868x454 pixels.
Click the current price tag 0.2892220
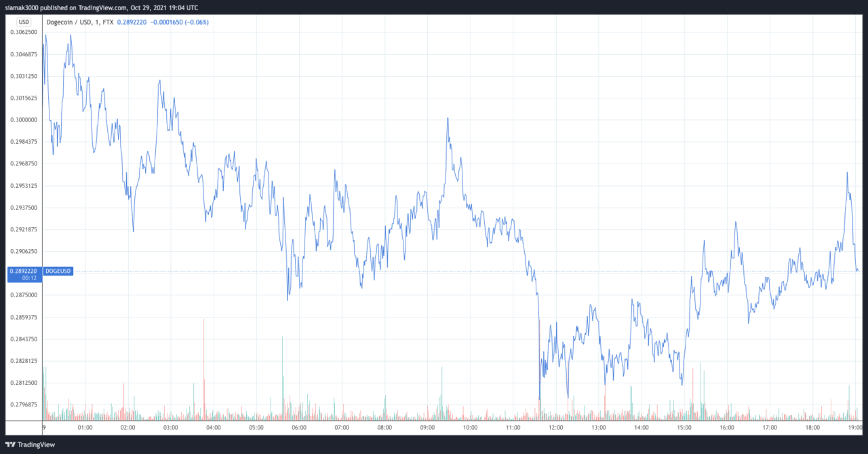click(23, 270)
